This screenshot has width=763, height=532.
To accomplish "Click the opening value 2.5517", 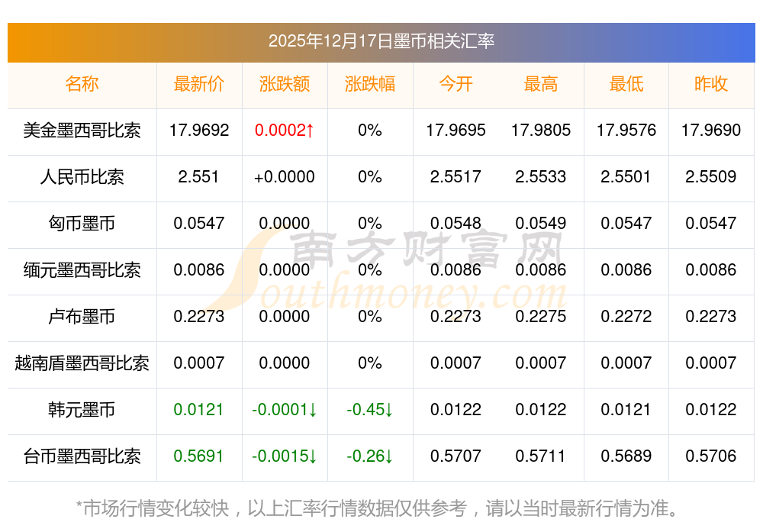I will click(456, 176).
